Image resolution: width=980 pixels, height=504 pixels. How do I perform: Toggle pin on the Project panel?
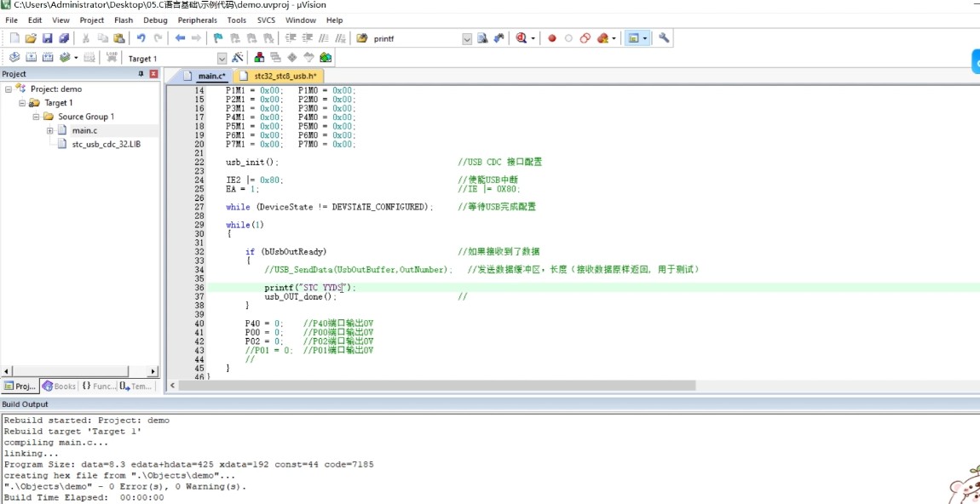(x=141, y=74)
